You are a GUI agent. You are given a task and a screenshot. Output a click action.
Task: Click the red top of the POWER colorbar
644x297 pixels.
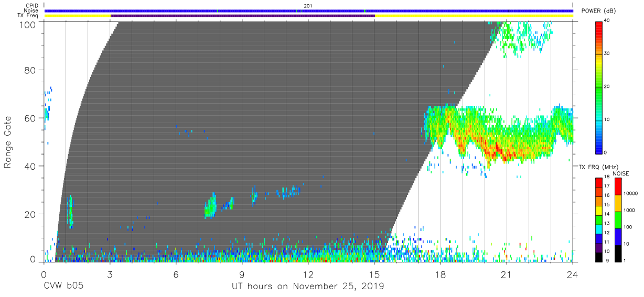(599, 25)
